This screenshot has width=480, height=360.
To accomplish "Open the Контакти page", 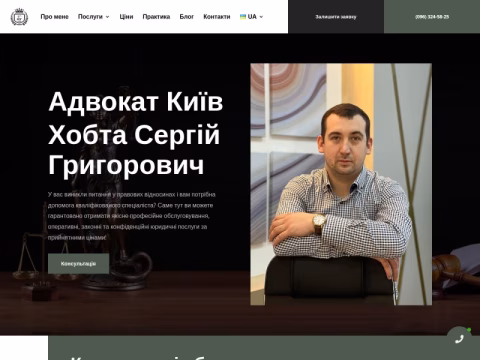I will [x=217, y=17].
